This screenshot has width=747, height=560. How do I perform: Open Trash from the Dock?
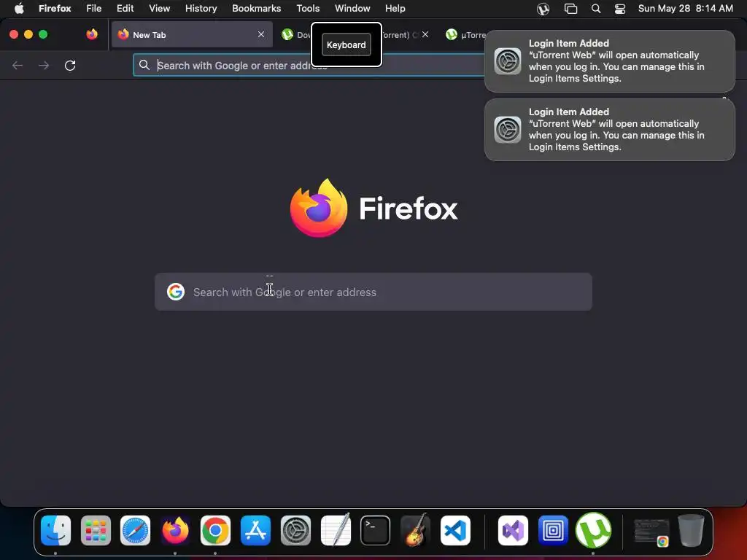692,530
